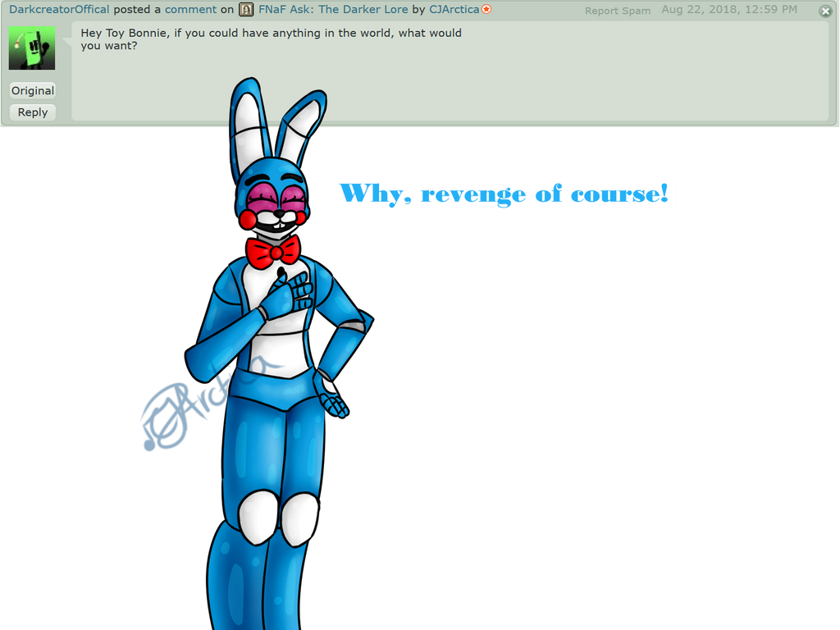Click the orange star badge beside CJArctica
The image size is (840, 630).
click(x=486, y=9)
